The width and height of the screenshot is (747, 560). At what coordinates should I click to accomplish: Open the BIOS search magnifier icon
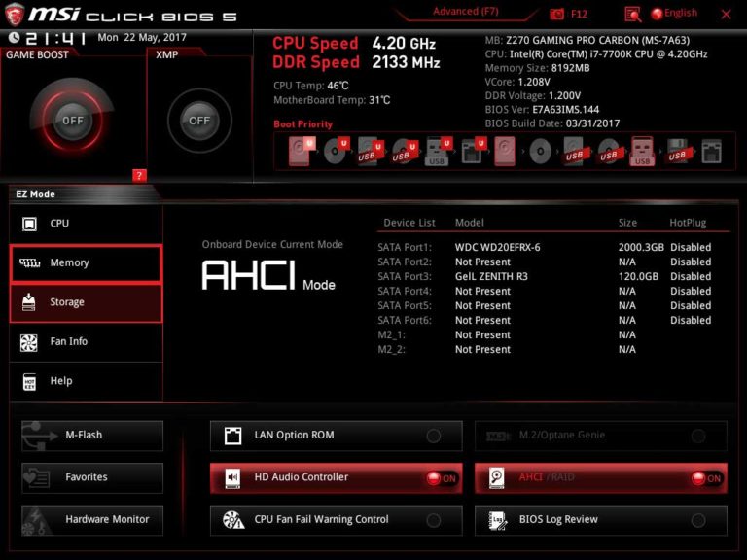tap(632, 15)
